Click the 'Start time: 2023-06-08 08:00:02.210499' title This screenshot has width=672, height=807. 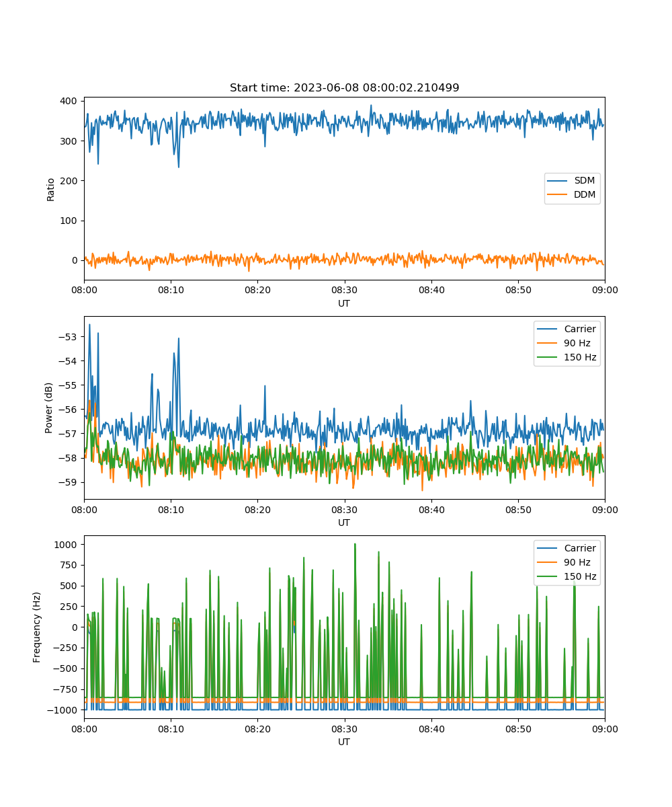(344, 88)
